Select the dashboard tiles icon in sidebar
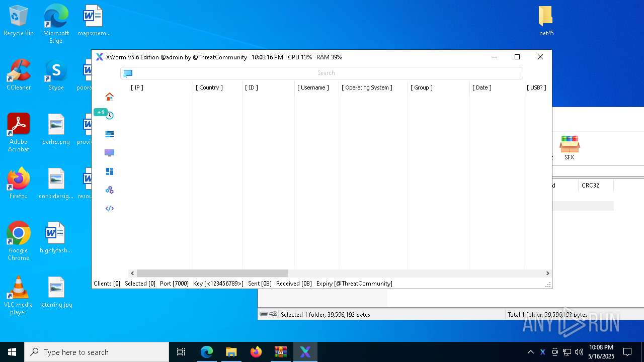 click(109, 171)
